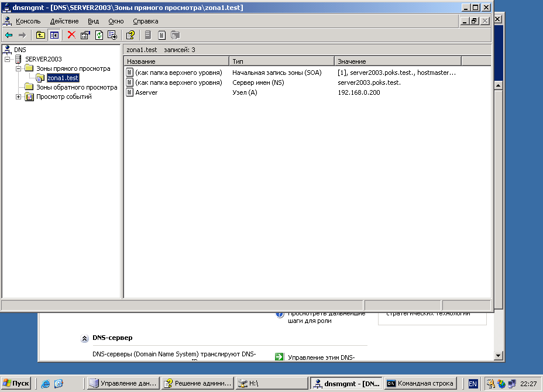Click the New Host record toolbar icon
Image resolution: width=543 pixels, height=392 pixels.
point(148,35)
